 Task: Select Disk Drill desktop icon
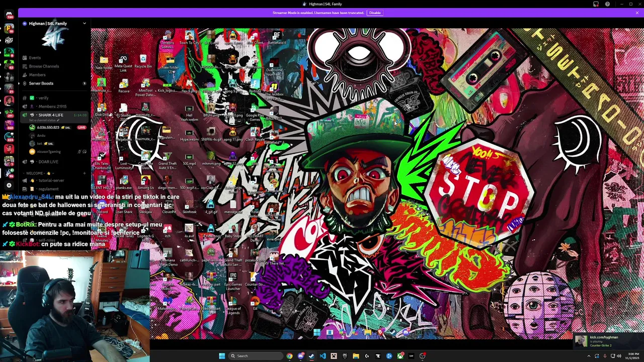click(103, 110)
